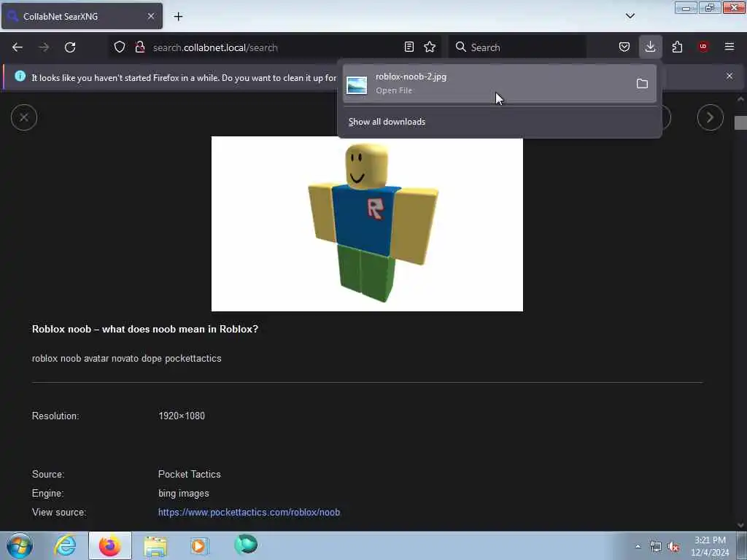Close the CollabNet SearXNG tab

(x=151, y=16)
